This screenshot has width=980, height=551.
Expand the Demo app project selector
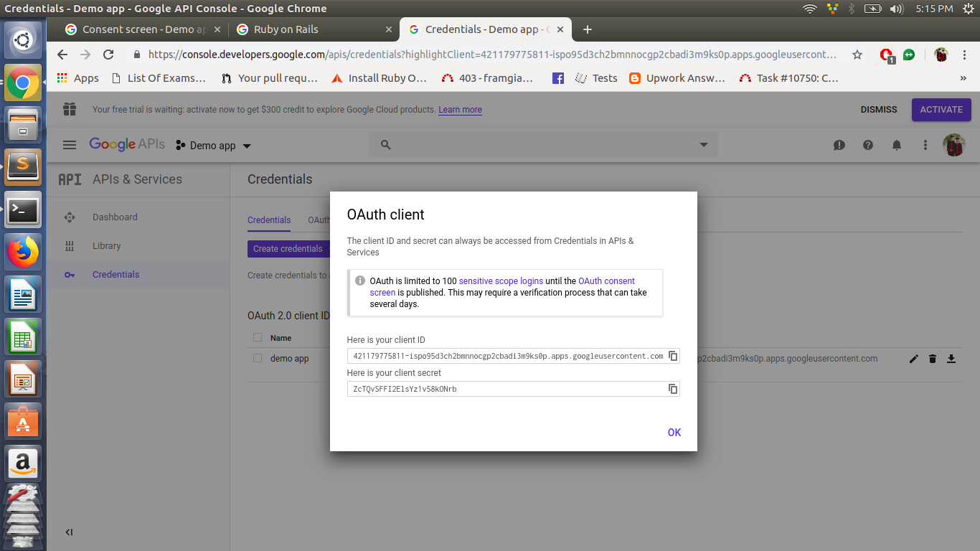pyautogui.click(x=214, y=146)
